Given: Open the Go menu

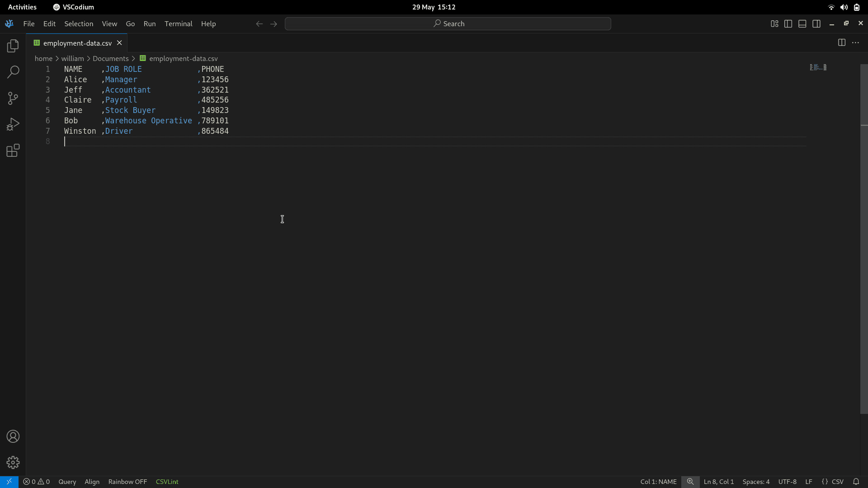Looking at the screenshot, I should (130, 23).
